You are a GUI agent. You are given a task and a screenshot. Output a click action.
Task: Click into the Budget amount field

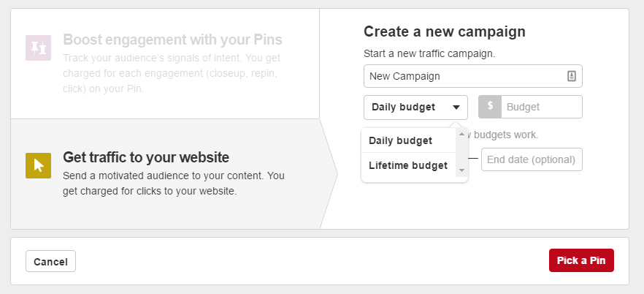click(x=542, y=107)
